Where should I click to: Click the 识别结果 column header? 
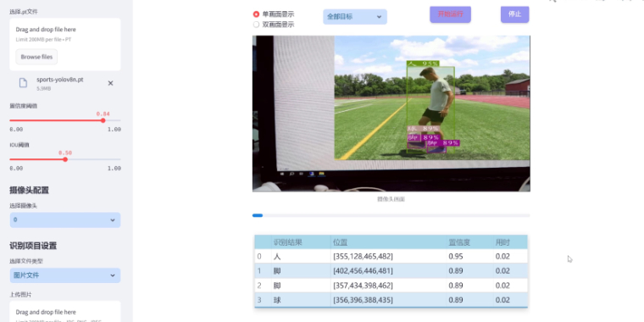point(301,242)
